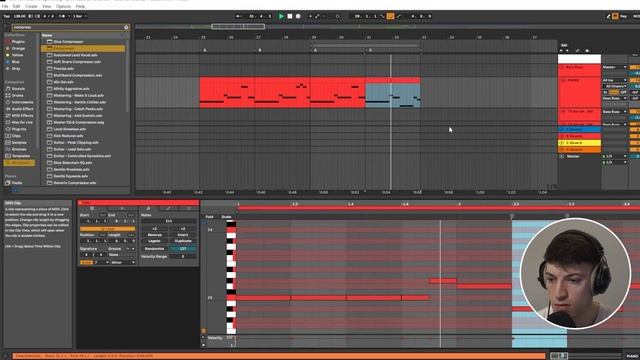Open the Help menu
640x360 pixels.
(80, 7)
